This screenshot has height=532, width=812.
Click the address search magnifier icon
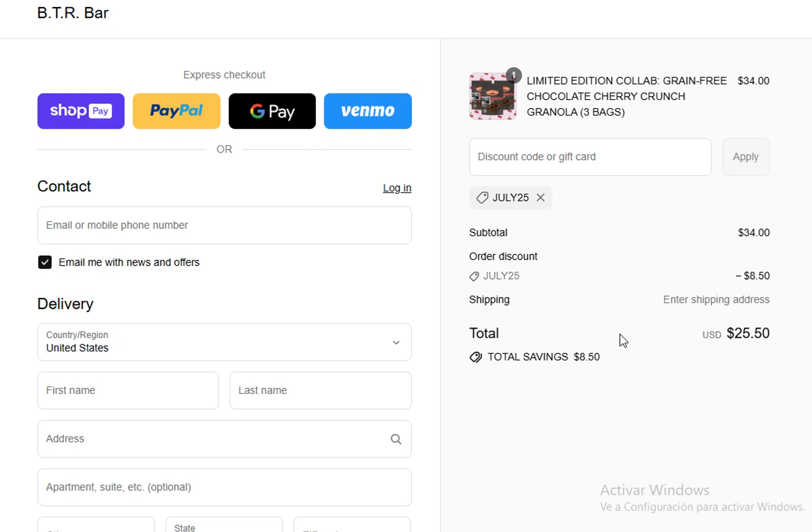396,439
